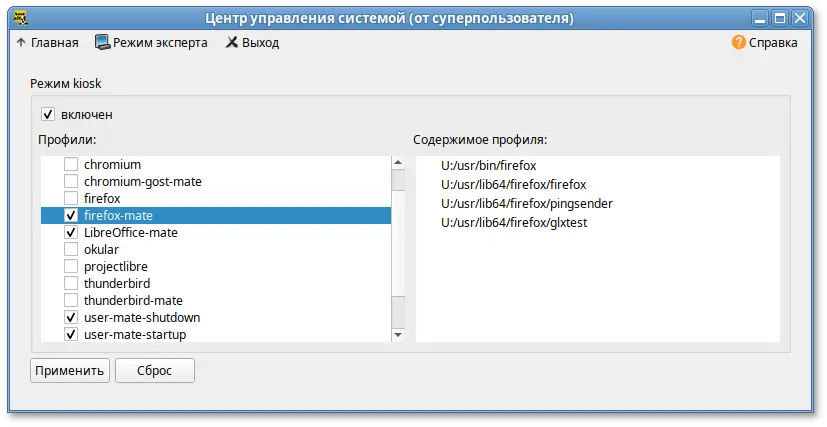Close the control center window
The height and width of the screenshot is (427, 827).
[x=800, y=19]
